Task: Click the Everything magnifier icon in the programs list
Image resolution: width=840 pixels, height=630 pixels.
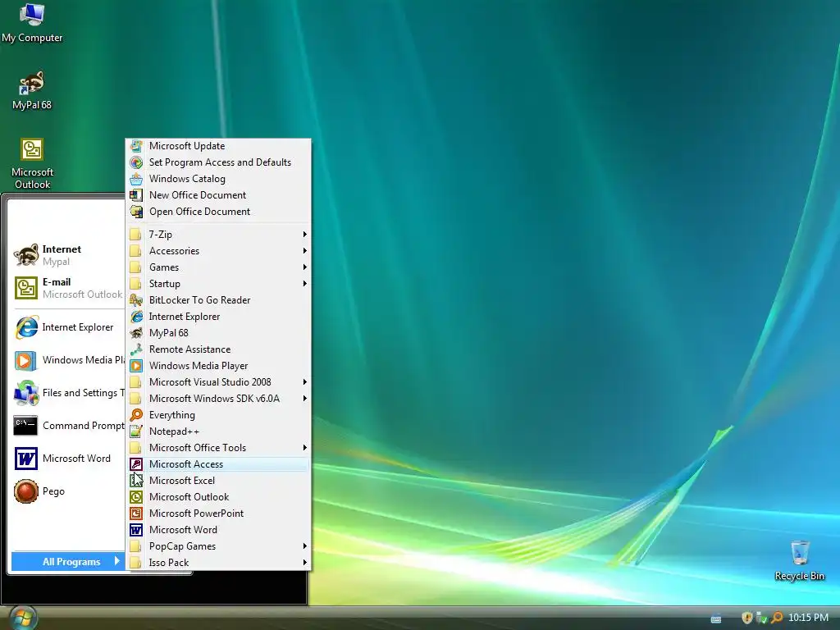Action: coord(137,414)
